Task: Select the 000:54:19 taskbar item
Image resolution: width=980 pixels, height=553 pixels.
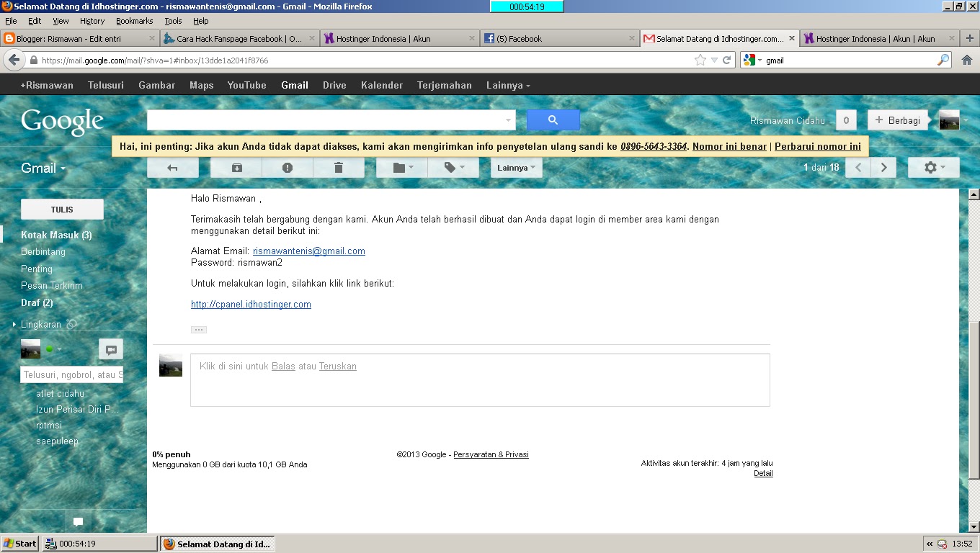Action: [99, 544]
